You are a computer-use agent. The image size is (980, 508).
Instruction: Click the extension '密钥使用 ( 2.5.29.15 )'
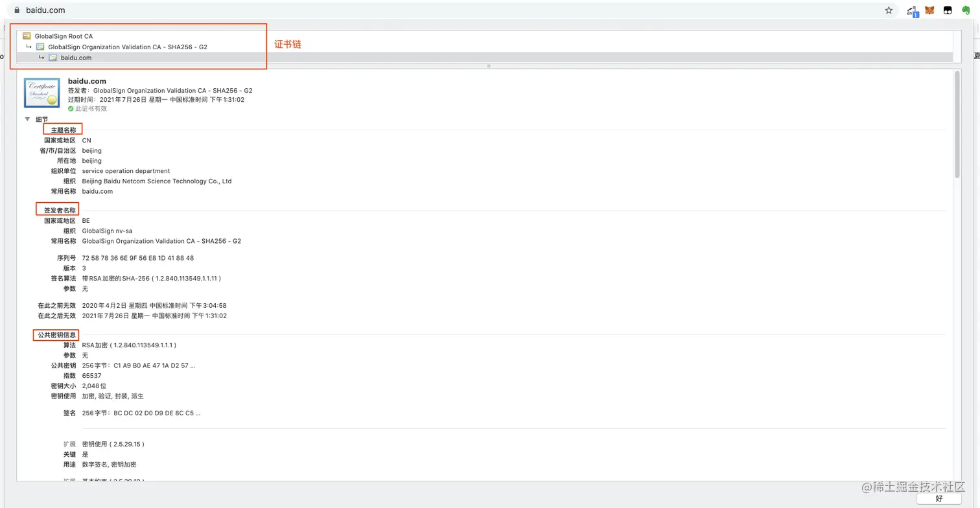113,444
